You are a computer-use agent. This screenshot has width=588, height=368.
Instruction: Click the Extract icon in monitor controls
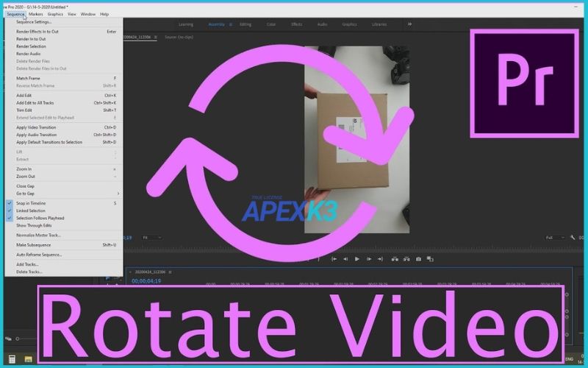[406, 259]
